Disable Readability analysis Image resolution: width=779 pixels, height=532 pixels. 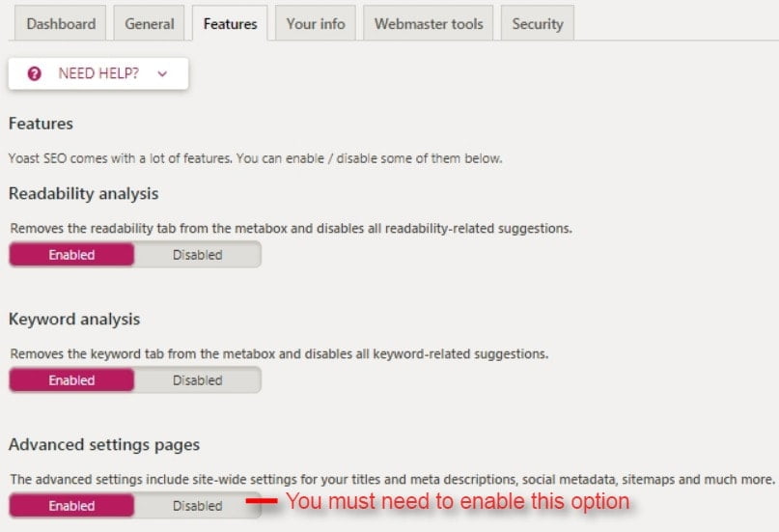pyautogui.click(x=197, y=254)
